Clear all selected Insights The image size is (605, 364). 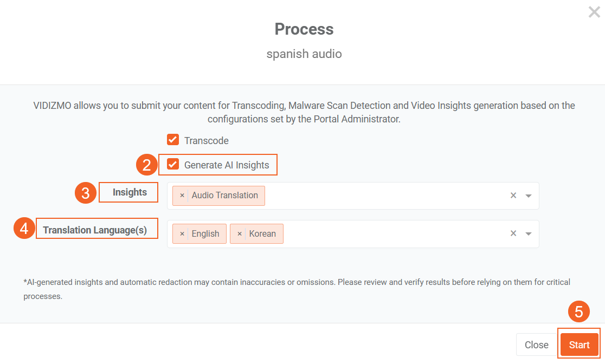coord(513,196)
